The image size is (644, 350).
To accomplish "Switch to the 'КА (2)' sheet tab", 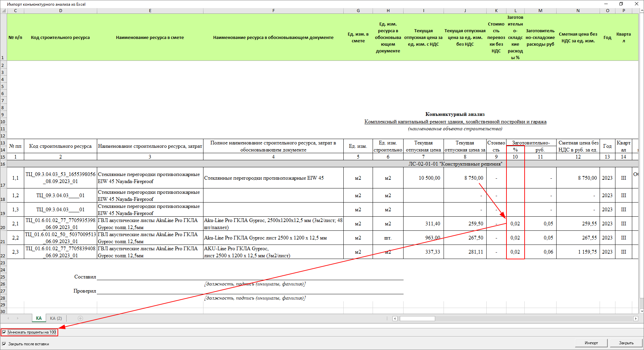I will pyautogui.click(x=56, y=318).
